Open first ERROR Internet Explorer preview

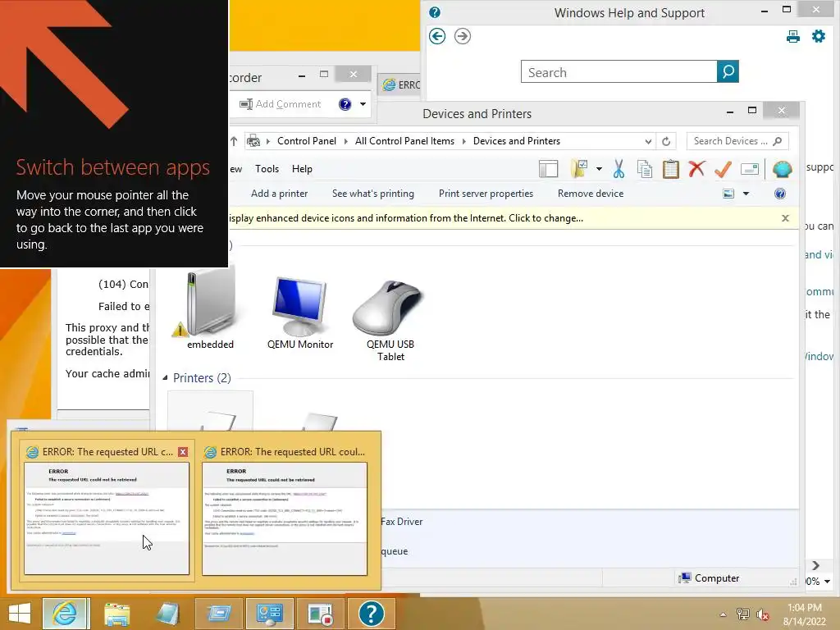107,518
